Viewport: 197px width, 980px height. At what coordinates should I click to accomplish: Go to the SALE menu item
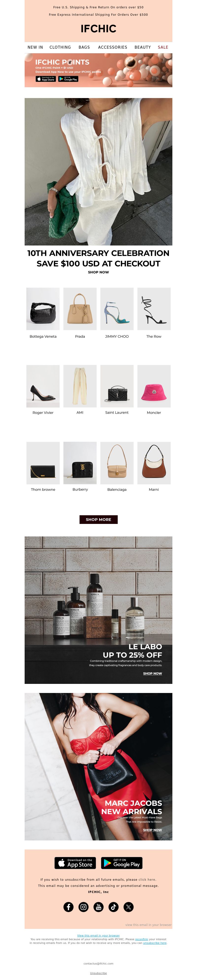pyautogui.click(x=163, y=47)
